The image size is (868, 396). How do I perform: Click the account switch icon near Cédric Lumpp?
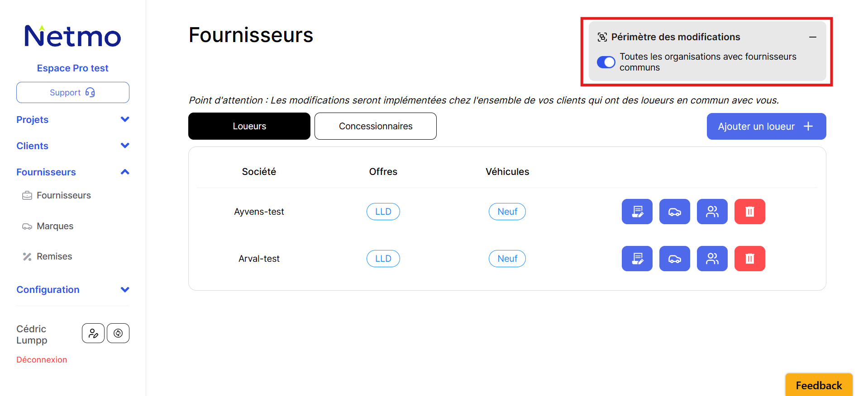(x=118, y=333)
